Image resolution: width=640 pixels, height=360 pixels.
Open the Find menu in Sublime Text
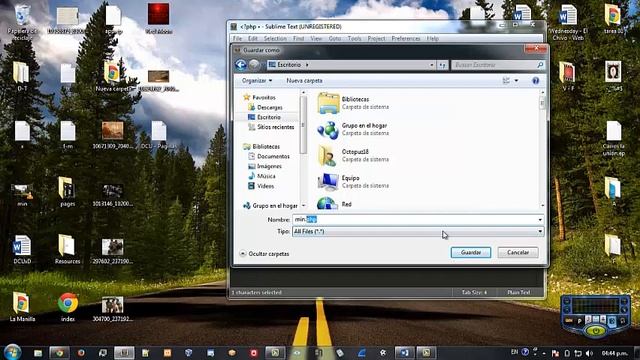click(x=298, y=38)
